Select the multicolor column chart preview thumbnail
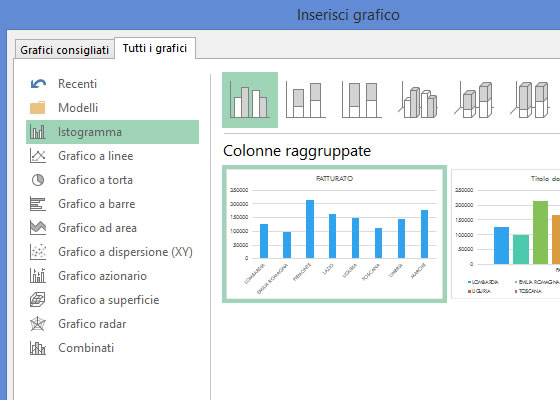The width and height of the screenshot is (560, 400). point(506,234)
